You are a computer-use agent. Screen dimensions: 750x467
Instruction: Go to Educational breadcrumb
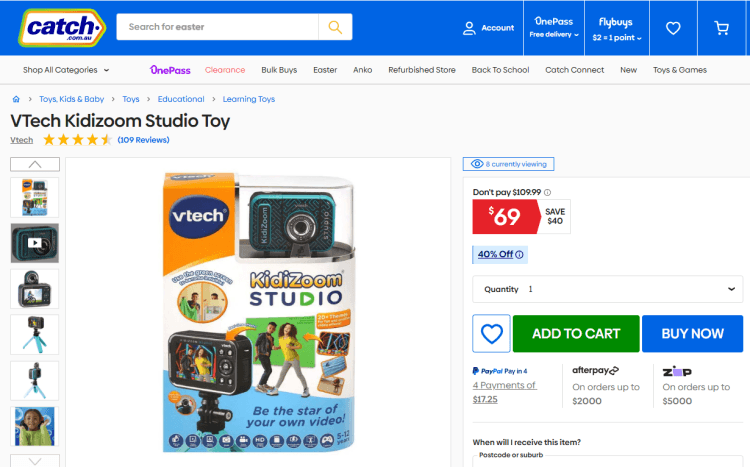click(x=181, y=99)
